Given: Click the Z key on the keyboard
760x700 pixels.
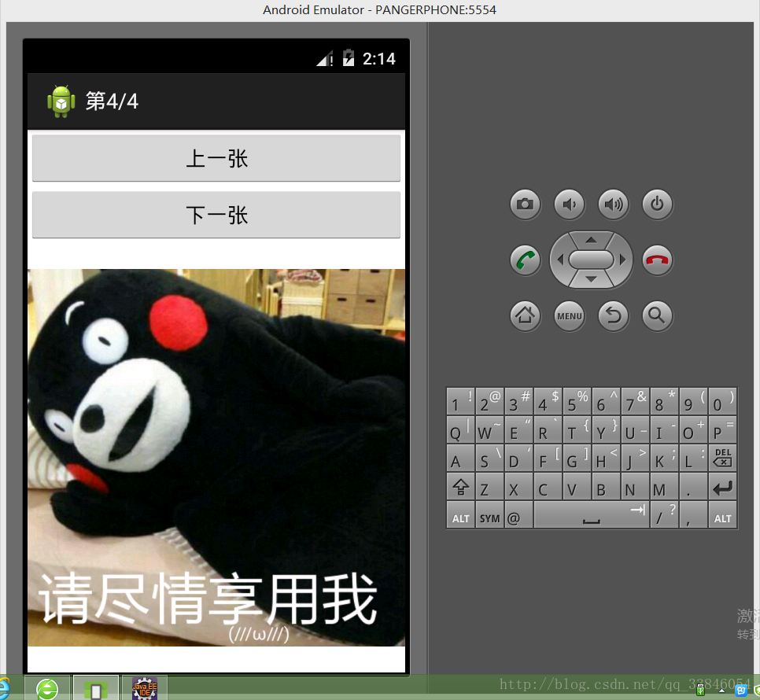Looking at the screenshot, I should pos(489,486).
